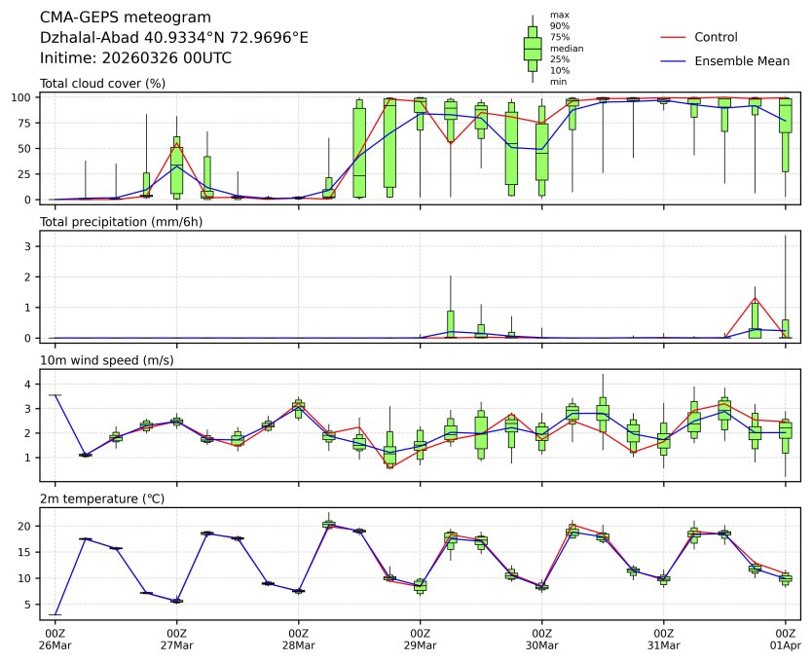812x662 pixels.
Task: Click the median label in the legend
Action: [567, 48]
